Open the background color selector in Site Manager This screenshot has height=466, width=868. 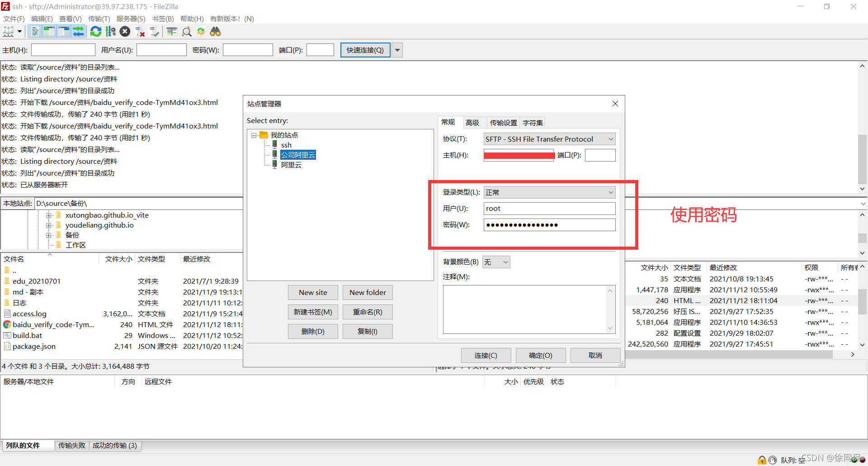[496, 262]
